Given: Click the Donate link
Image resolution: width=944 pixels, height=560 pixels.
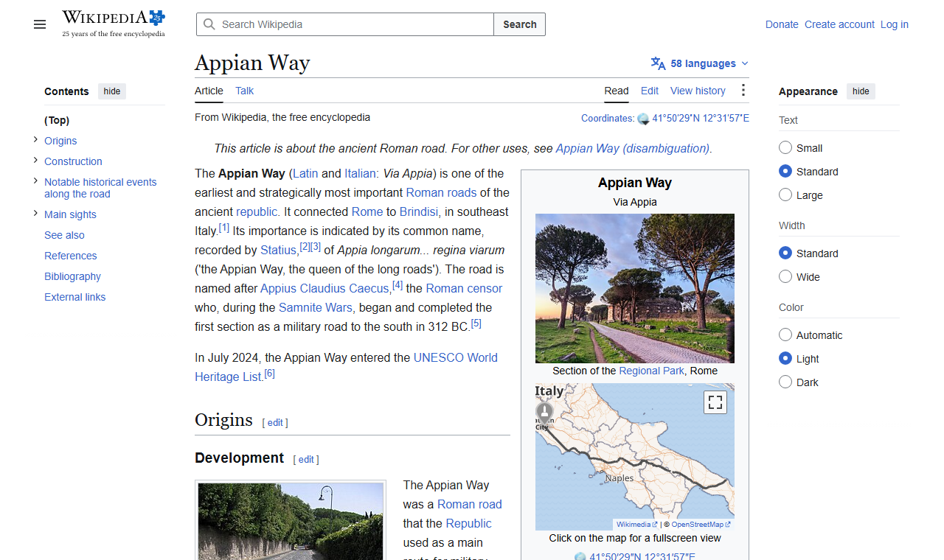Looking at the screenshot, I should 782,24.
